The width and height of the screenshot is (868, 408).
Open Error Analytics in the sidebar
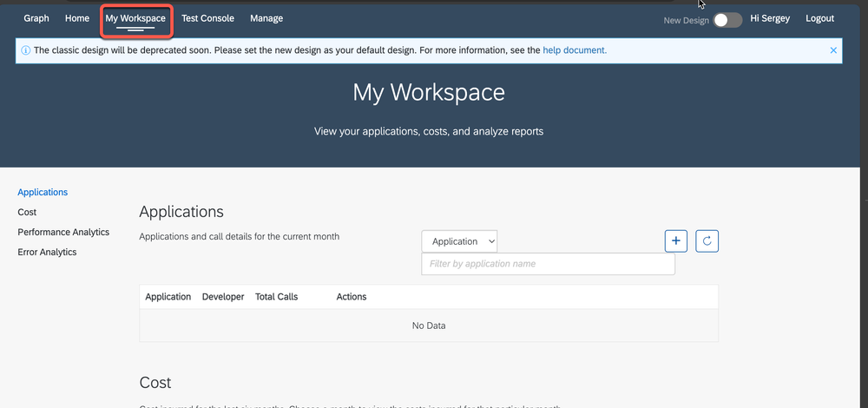(47, 252)
